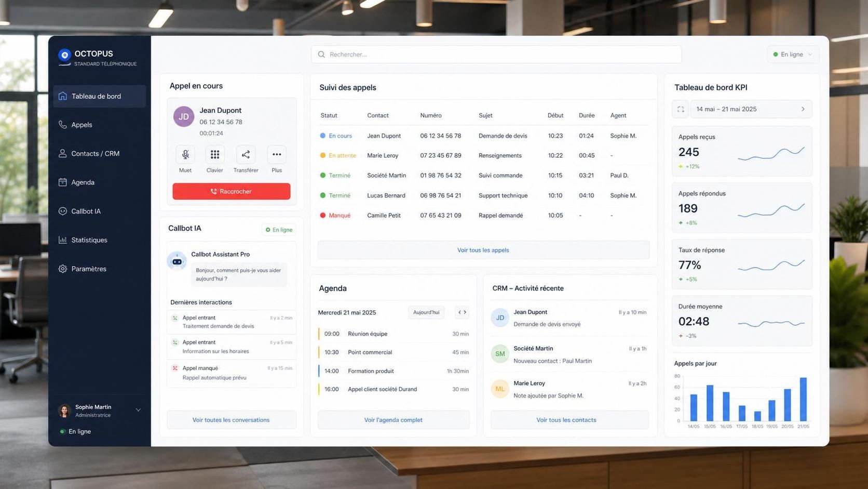Click the icon of Information sur les horaires interaction
Viewport: 868px width, 489px height.
[175, 342]
